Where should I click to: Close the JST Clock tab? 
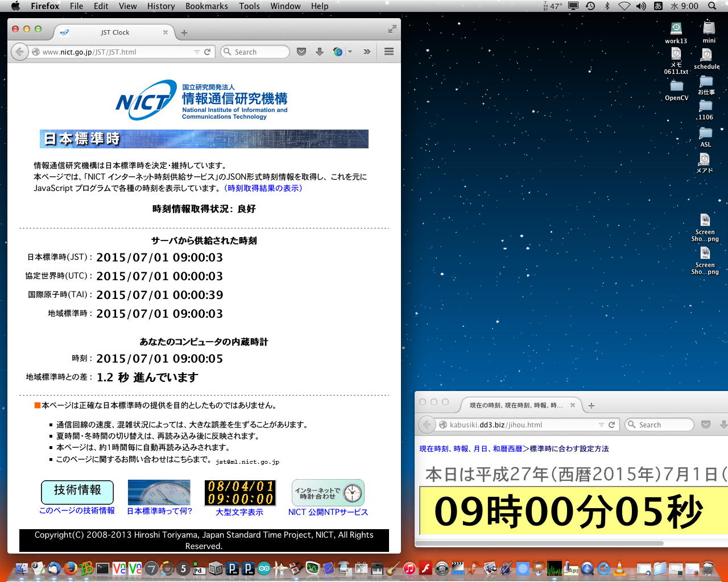[x=166, y=32]
